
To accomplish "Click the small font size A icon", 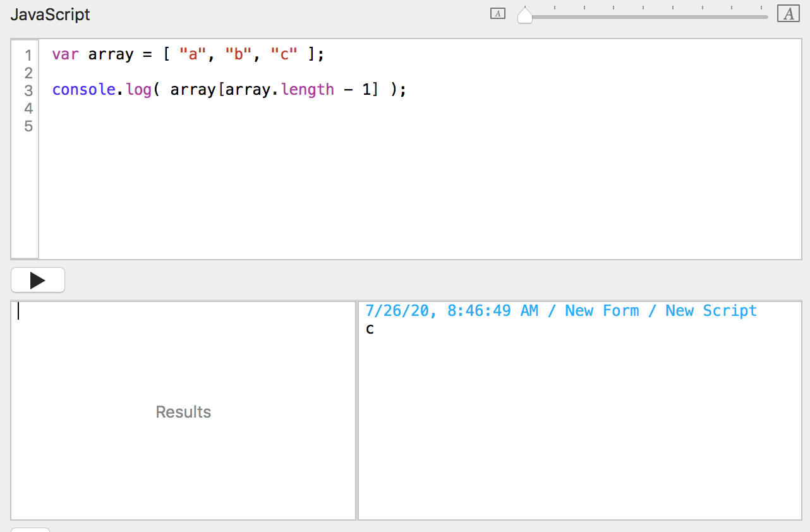I will [x=498, y=14].
